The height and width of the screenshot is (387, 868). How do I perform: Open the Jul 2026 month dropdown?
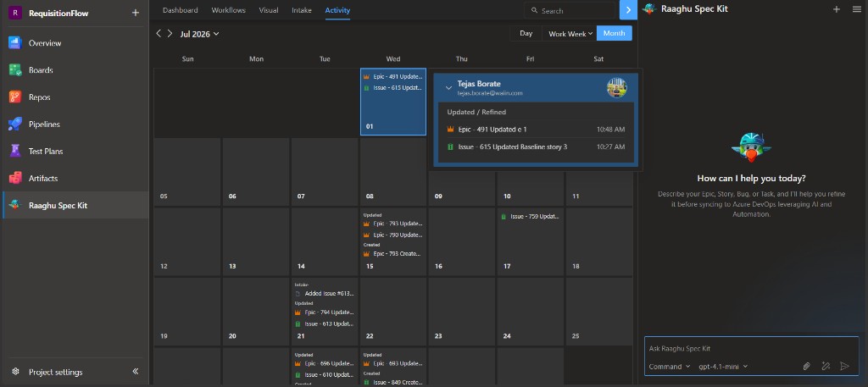(x=199, y=34)
